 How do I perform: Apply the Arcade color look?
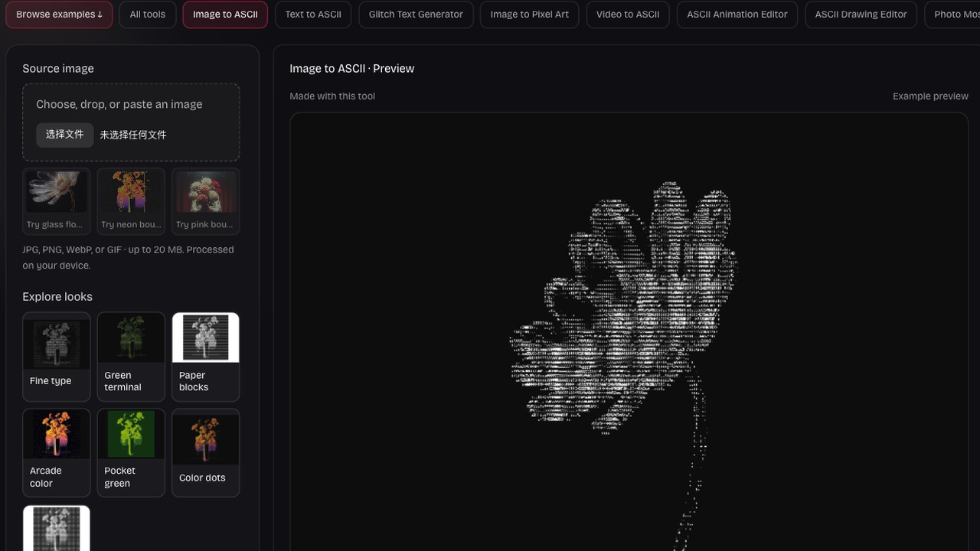[x=57, y=453]
